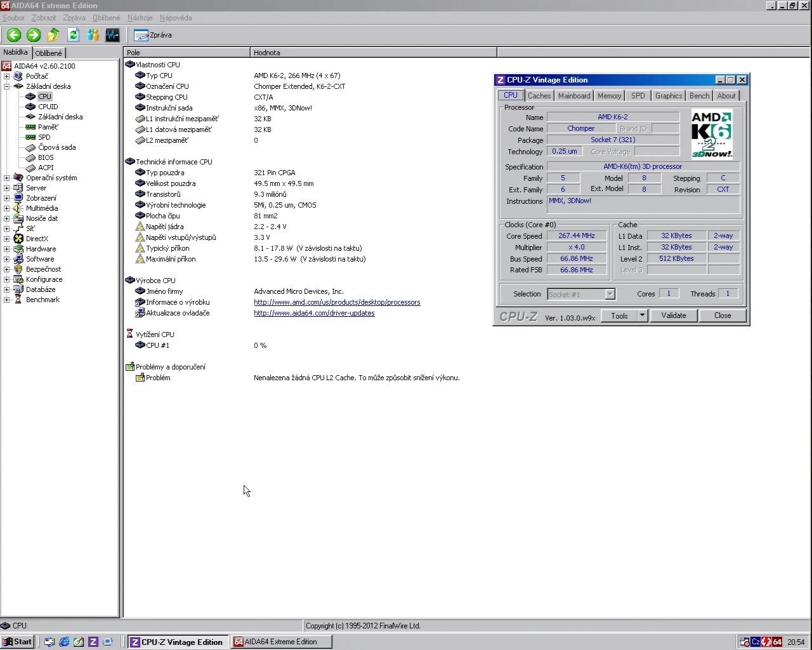
Task: Switch to the Mainboard tab in CPU-Z
Action: (x=574, y=96)
